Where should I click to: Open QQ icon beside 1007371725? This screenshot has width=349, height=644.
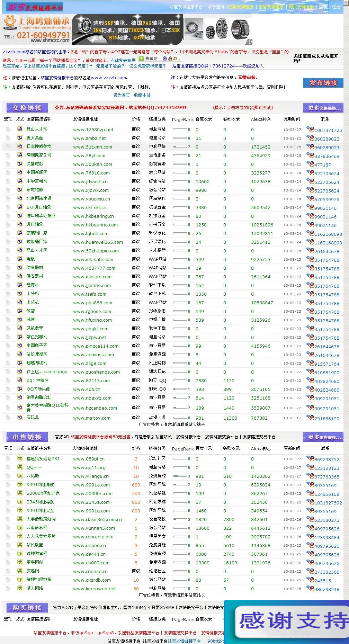point(310,129)
